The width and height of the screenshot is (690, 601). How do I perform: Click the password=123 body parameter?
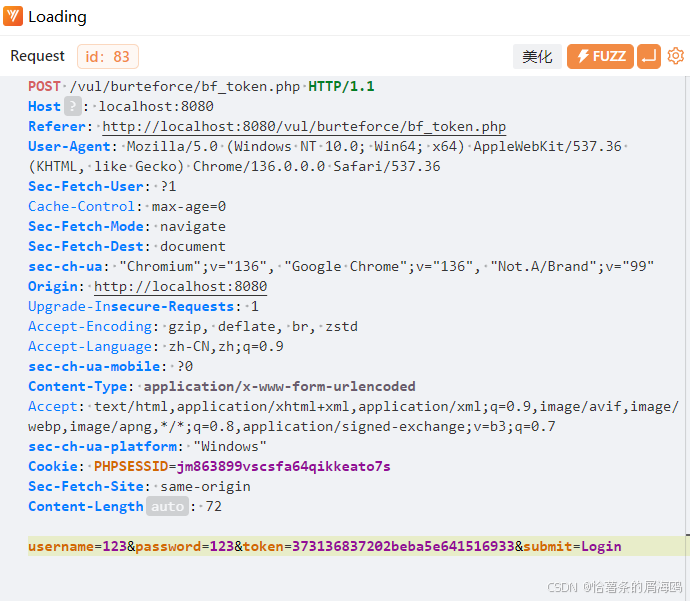click(x=184, y=546)
